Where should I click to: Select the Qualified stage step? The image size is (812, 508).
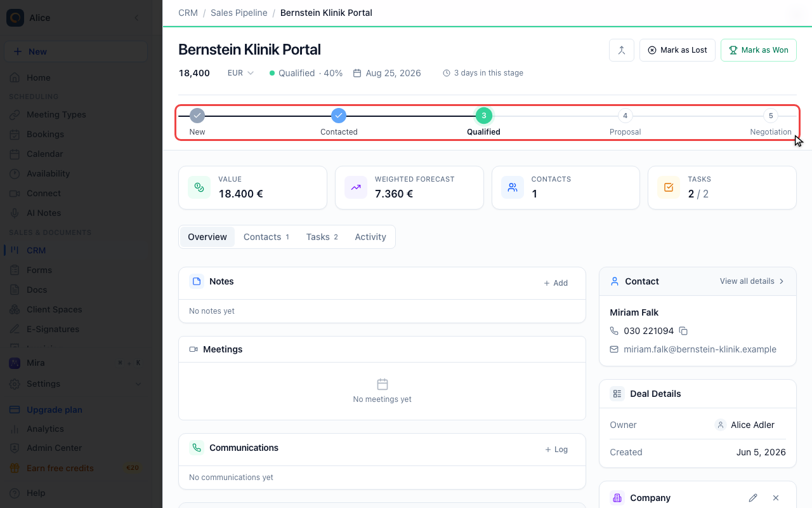pos(484,123)
